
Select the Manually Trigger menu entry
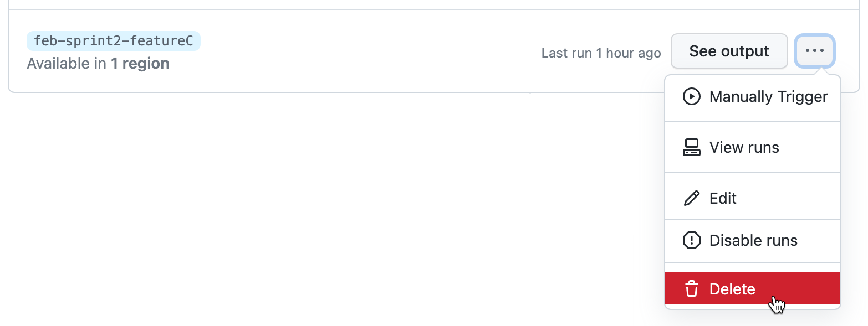click(x=768, y=96)
